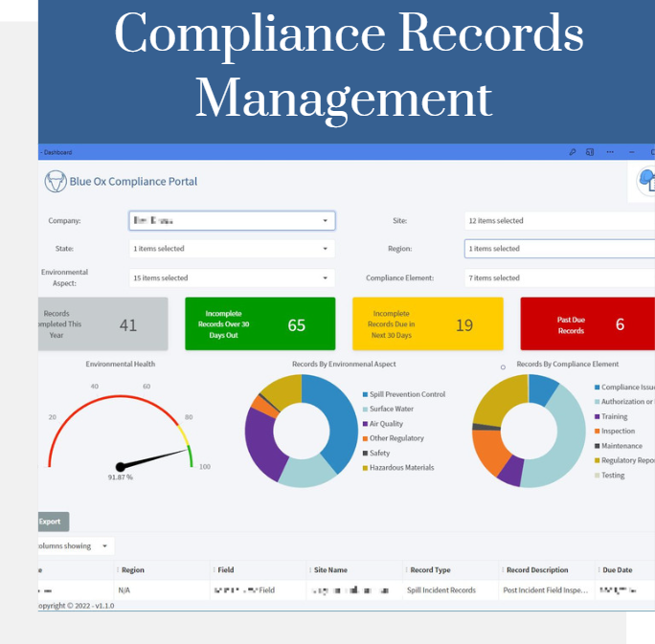Screen dimensions: 655x644
Task: Open the Company dropdown
Action: (232, 221)
